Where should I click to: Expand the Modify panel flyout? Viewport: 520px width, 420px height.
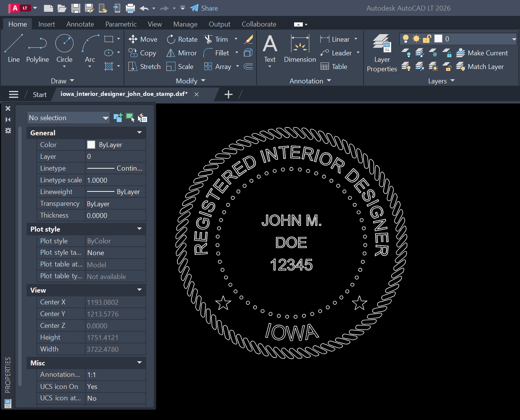(191, 81)
